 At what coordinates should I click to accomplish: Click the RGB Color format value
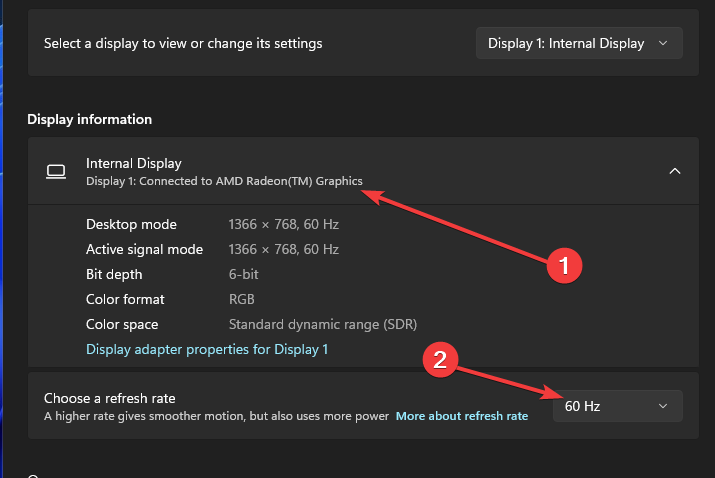[240, 299]
